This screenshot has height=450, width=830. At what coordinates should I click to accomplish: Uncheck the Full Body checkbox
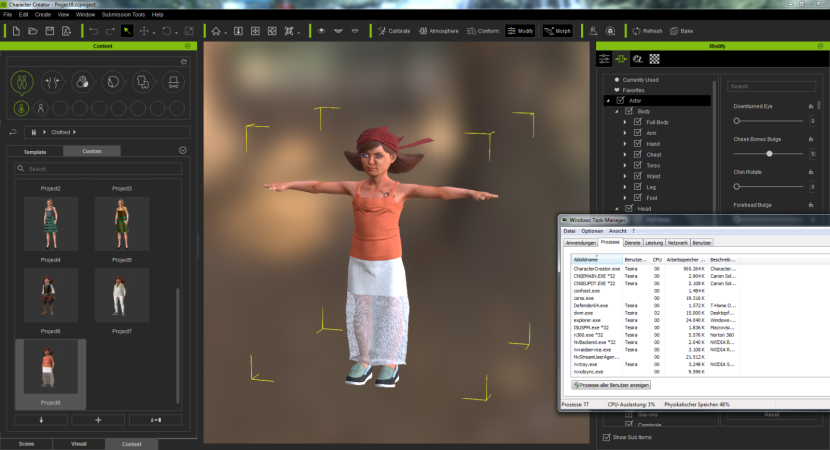(638, 122)
